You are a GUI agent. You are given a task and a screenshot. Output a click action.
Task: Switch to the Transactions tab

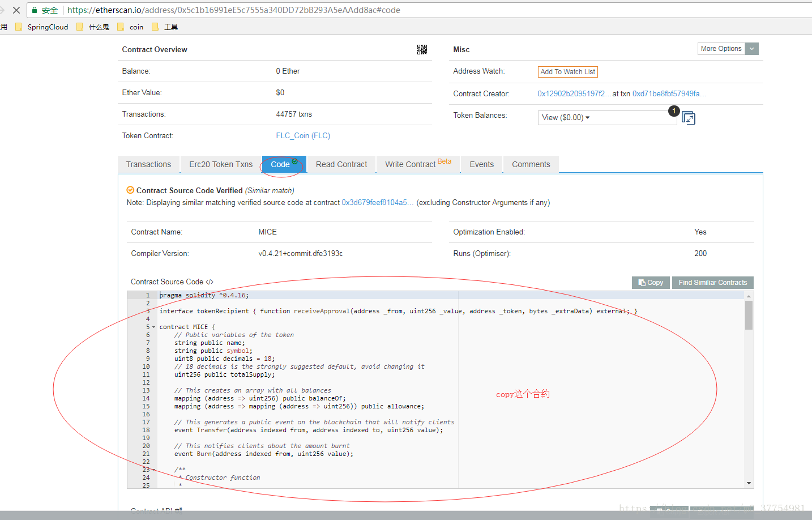point(148,164)
